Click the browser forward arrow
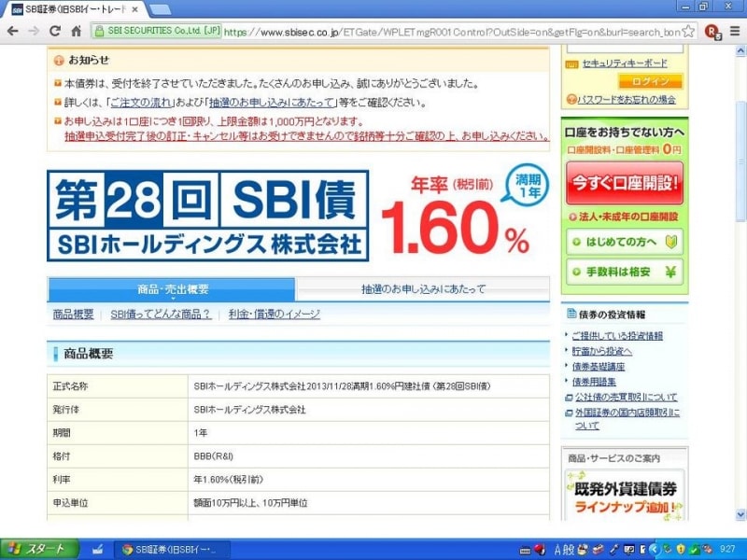The image size is (747, 560). click(34, 32)
